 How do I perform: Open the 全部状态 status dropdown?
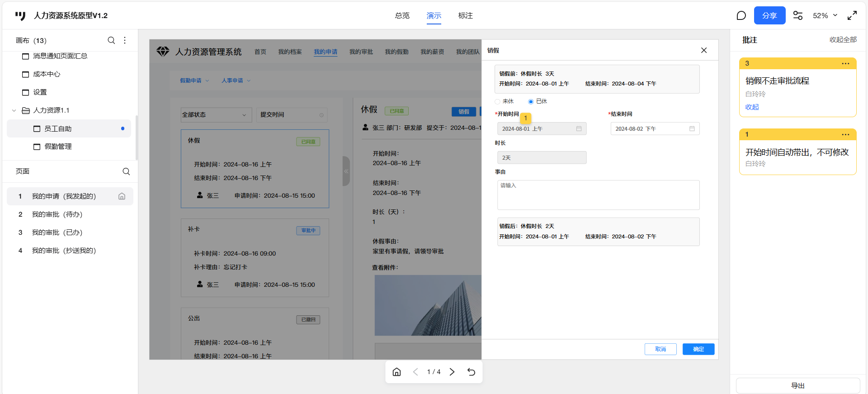(x=216, y=115)
